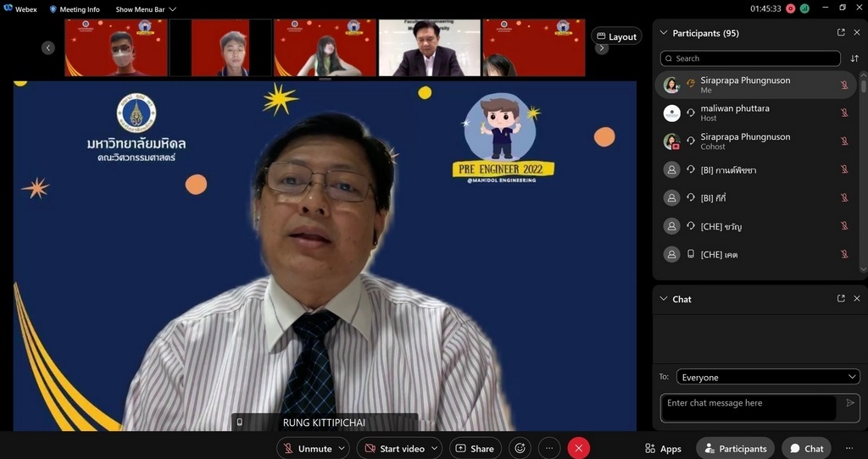Sort participants list with arrows icon

click(854, 58)
